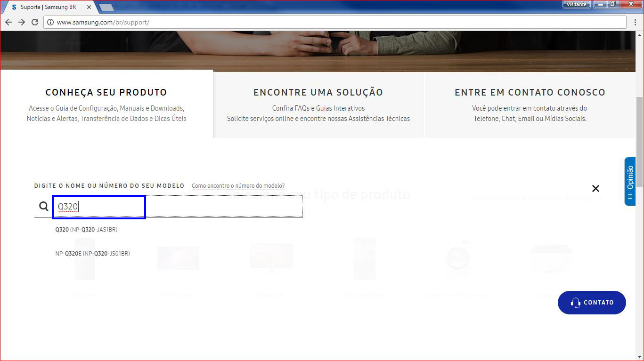The height and width of the screenshot is (361, 644).
Task: Click the Visitante profile button
Action: click(x=577, y=4)
